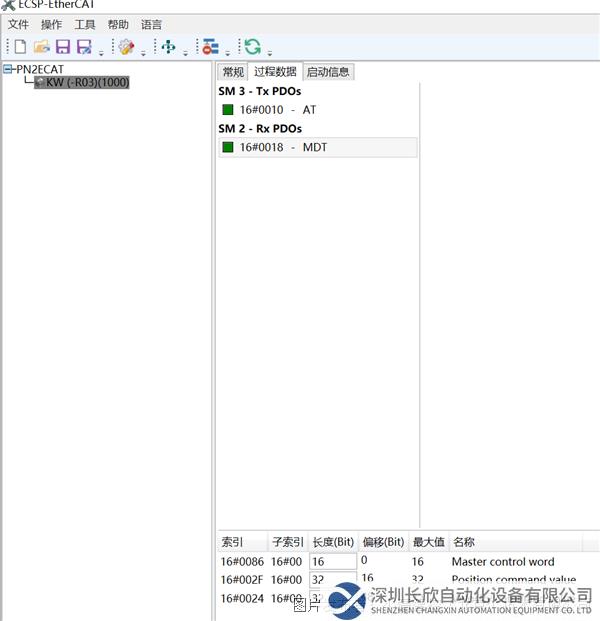Viewport: 600px width, 621px height.
Task: Click the Open folder toolbar icon
Action: pyautogui.click(x=41, y=47)
